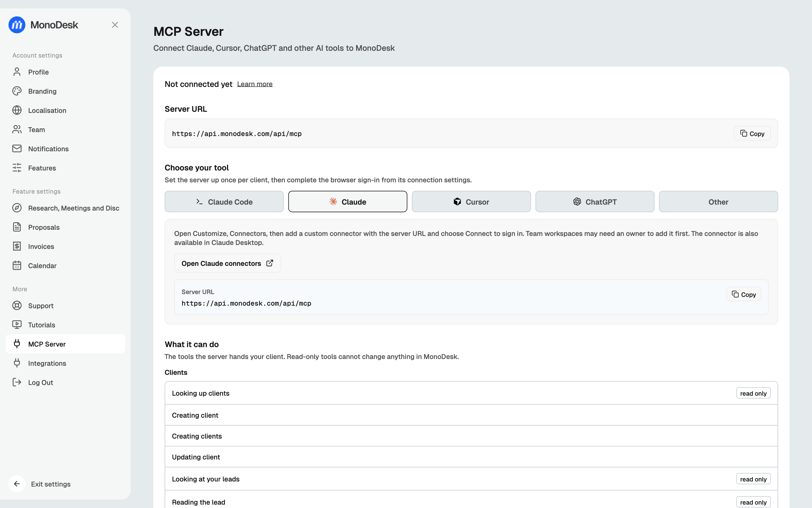Switch to the ChatGPT tool tab
The width and height of the screenshot is (812, 508).
tap(595, 202)
